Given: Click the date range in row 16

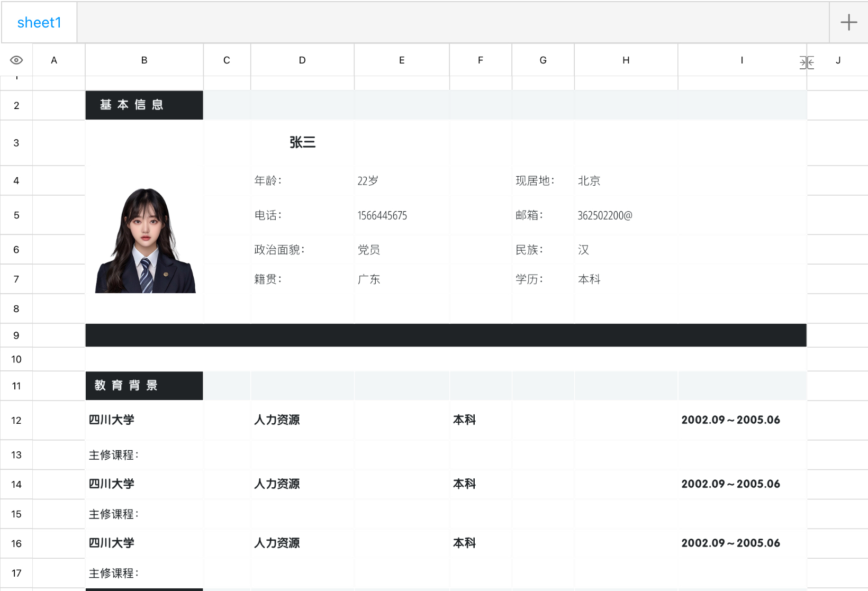Looking at the screenshot, I should [x=730, y=543].
